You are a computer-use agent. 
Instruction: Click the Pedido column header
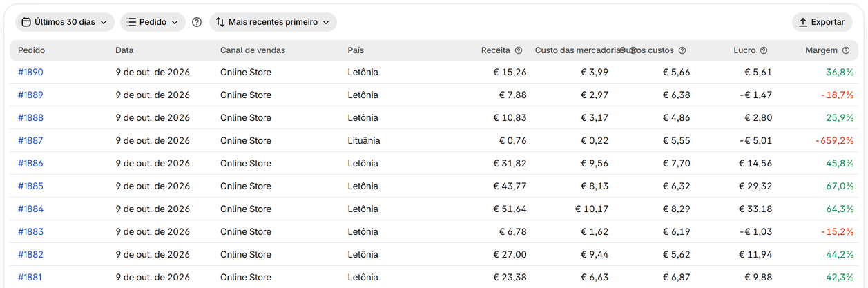click(32, 50)
